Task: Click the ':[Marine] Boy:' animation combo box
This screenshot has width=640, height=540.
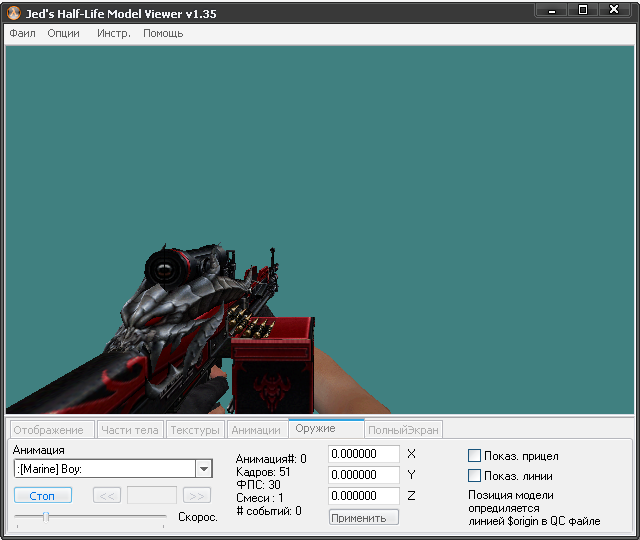Action: click(x=113, y=469)
